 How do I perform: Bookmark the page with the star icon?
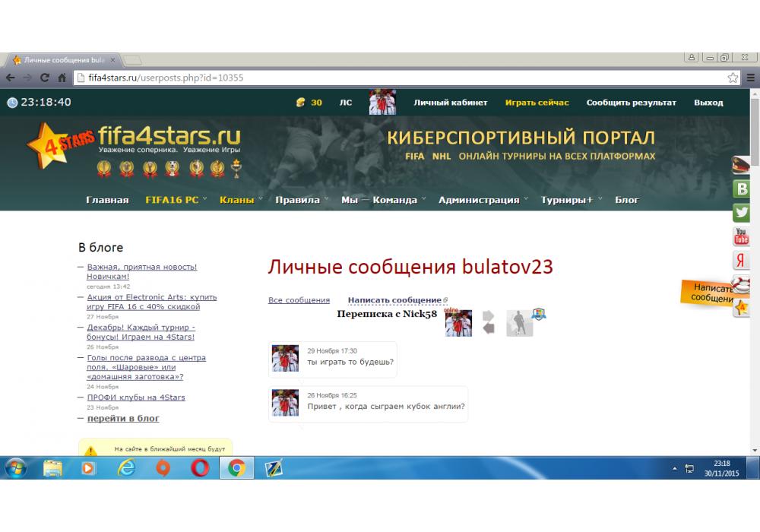click(x=733, y=78)
